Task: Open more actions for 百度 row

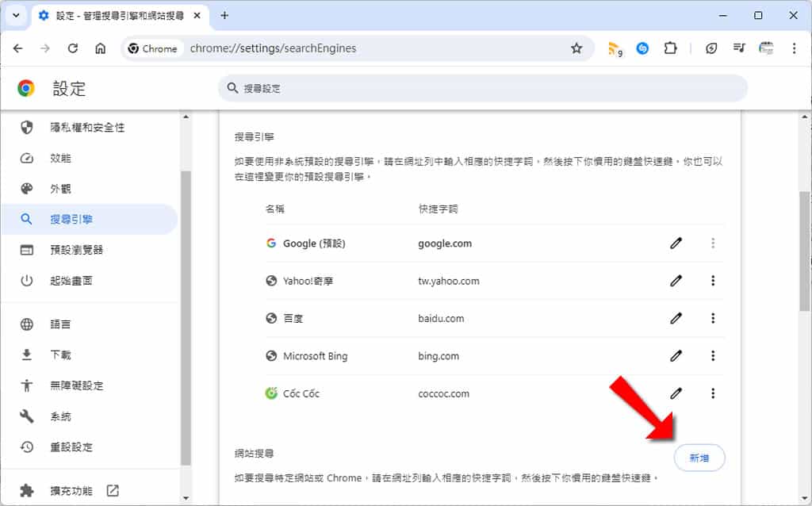Action: coord(713,318)
